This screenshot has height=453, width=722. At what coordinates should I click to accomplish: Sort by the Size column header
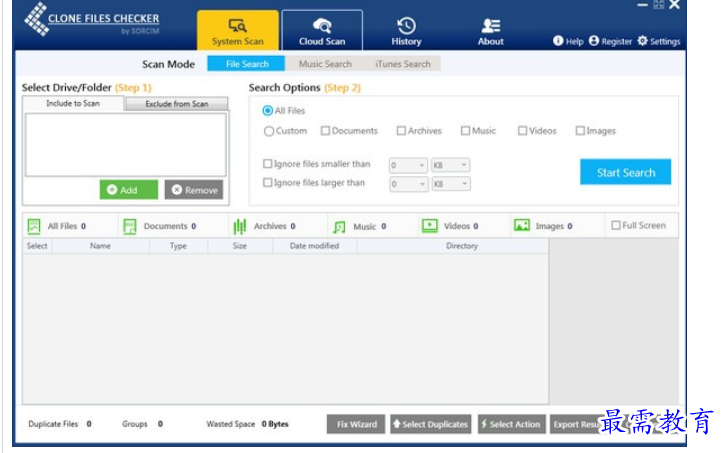239,246
